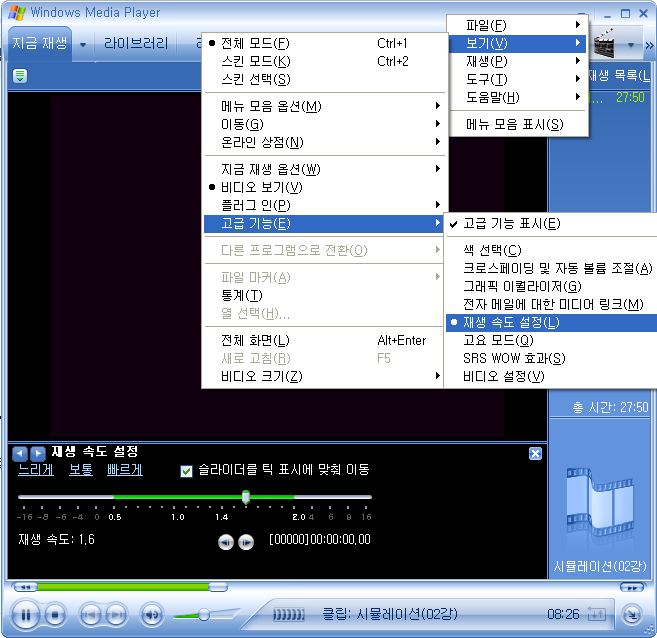Open the 도구(T) menu
The width and height of the screenshot is (657, 638).
[519, 79]
